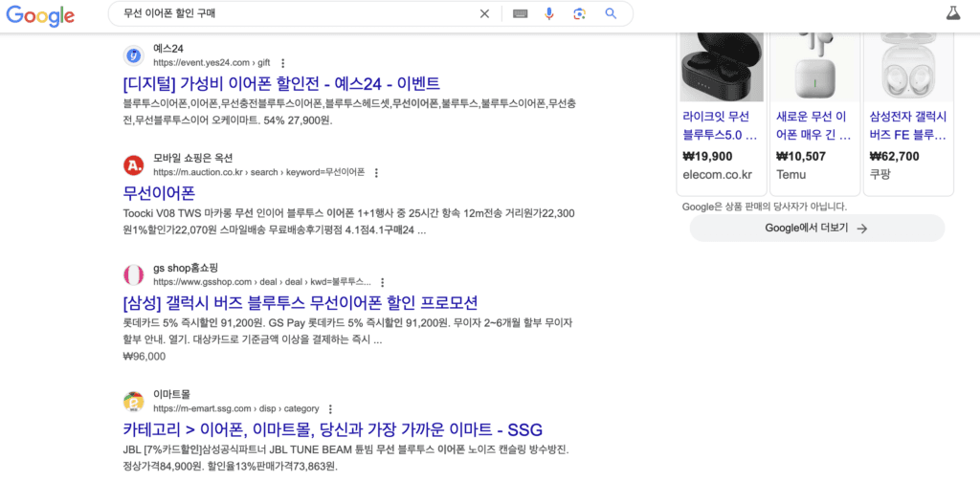The height and width of the screenshot is (481, 980).
Task: Click the event.yes24.com URL breadcrumb
Action: (212, 62)
